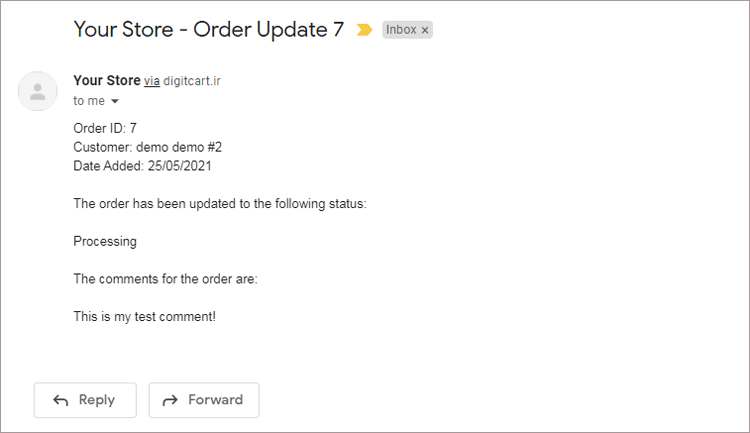The width and height of the screenshot is (750, 433).
Task: Click 'This is my test comment!' text
Action: tap(144, 317)
